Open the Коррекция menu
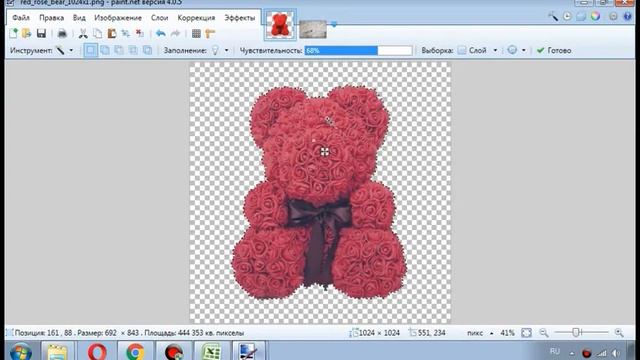This screenshot has width=640, height=360. click(x=196, y=18)
